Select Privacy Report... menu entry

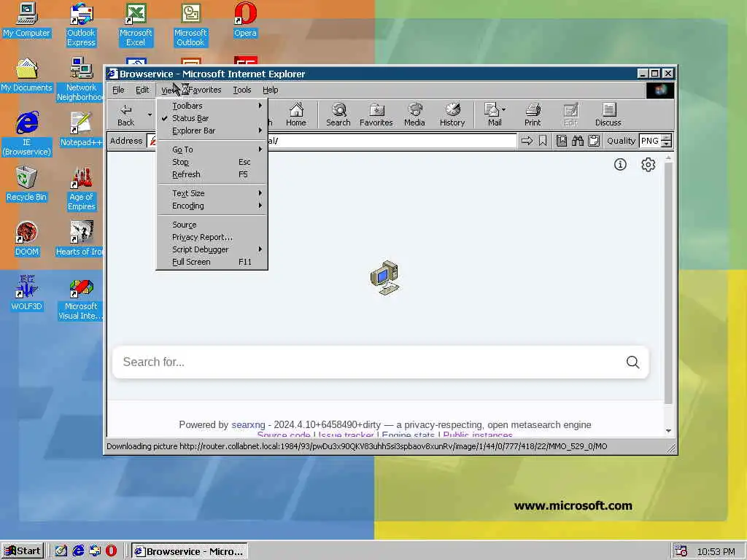click(212, 237)
